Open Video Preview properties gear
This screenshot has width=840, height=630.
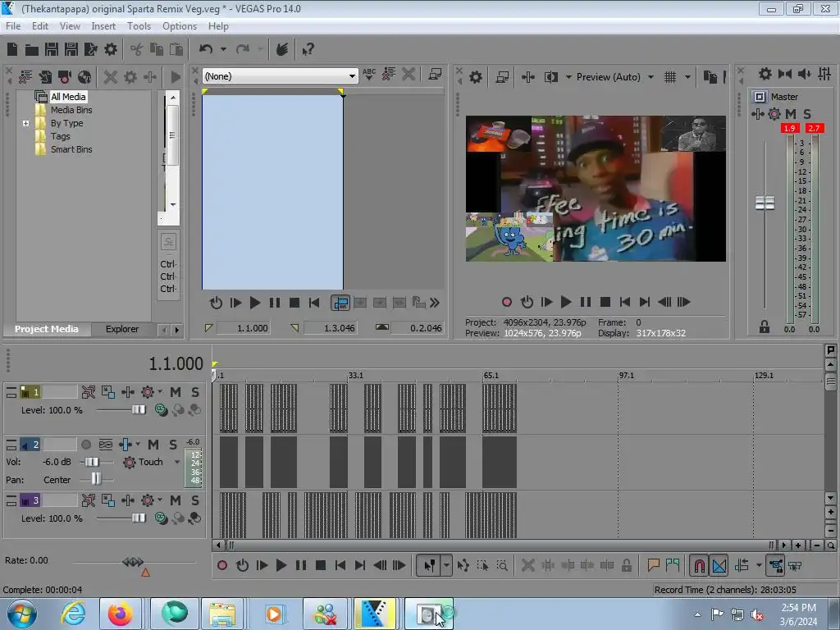click(x=476, y=77)
